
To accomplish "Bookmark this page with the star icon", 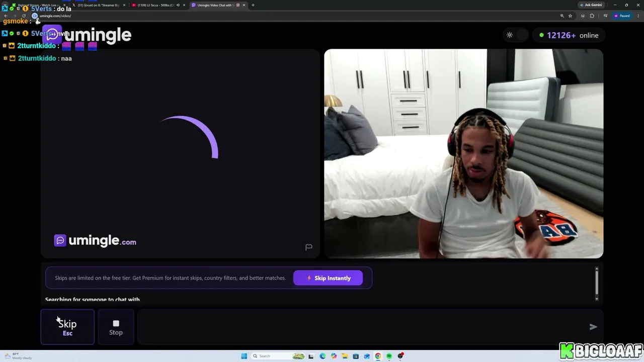I will point(570,16).
